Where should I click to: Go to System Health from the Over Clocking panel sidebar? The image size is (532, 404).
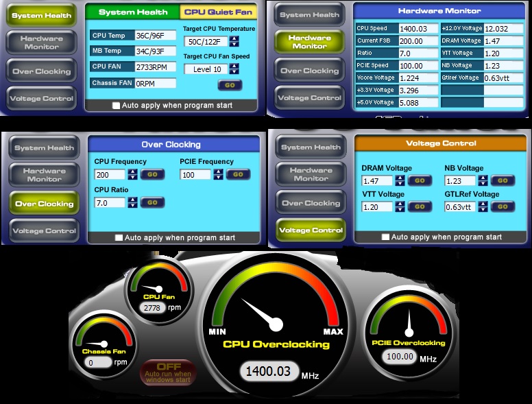tap(44, 147)
